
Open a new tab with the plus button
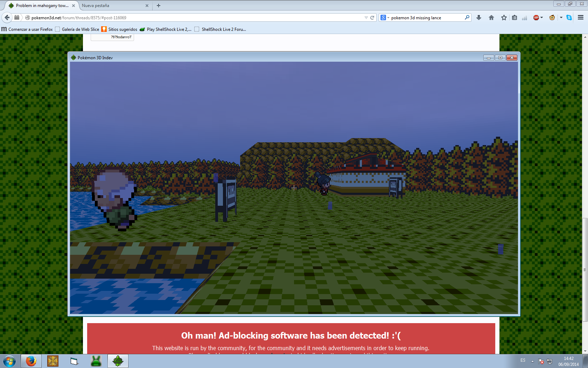pyautogui.click(x=159, y=6)
